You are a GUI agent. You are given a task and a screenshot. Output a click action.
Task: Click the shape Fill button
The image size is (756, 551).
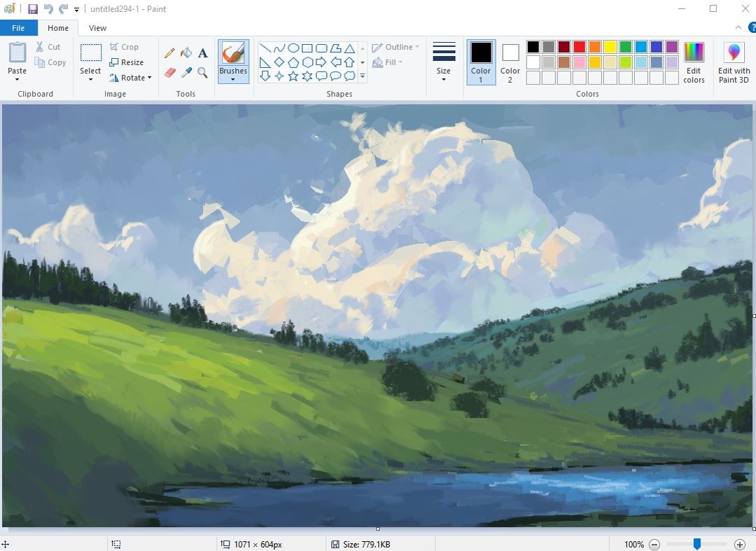click(388, 62)
